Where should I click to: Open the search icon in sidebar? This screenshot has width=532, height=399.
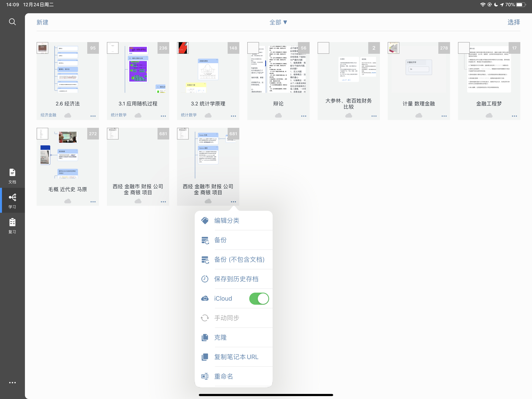[12, 22]
